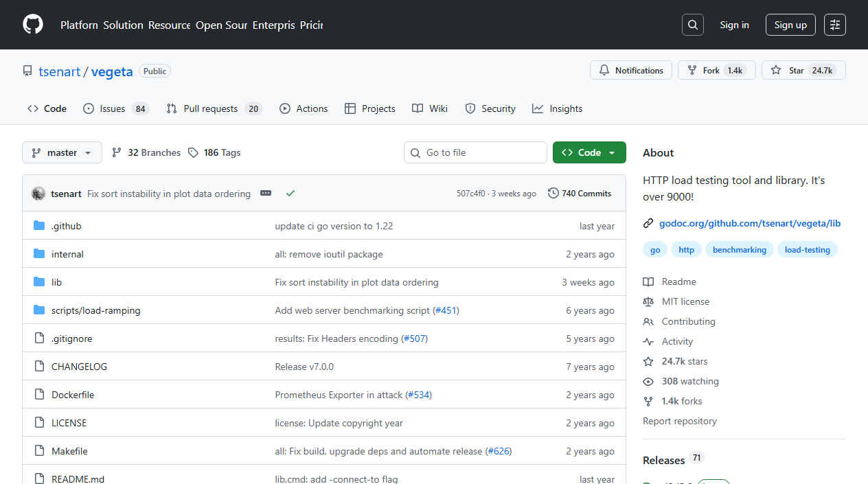
Task: Open the search magnifier icon in header
Action: pyautogui.click(x=693, y=25)
